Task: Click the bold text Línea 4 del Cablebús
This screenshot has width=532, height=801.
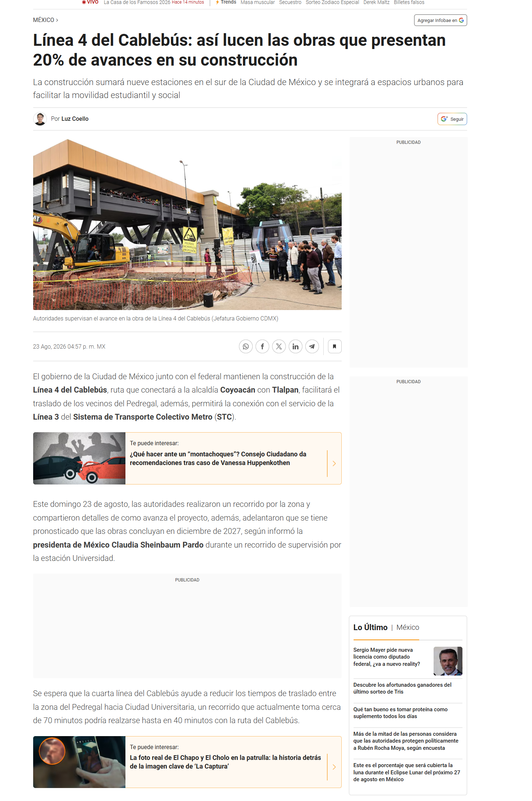Action: (x=70, y=390)
